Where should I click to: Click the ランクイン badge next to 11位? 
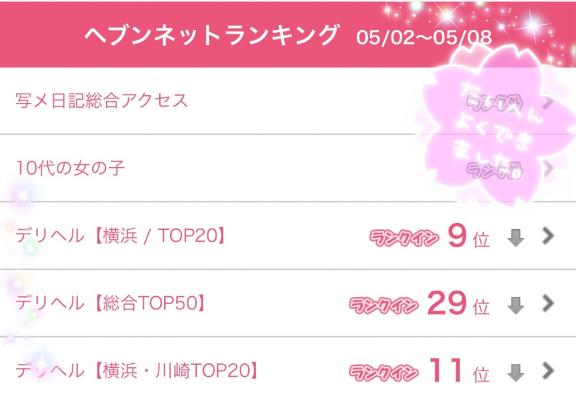(384, 372)
